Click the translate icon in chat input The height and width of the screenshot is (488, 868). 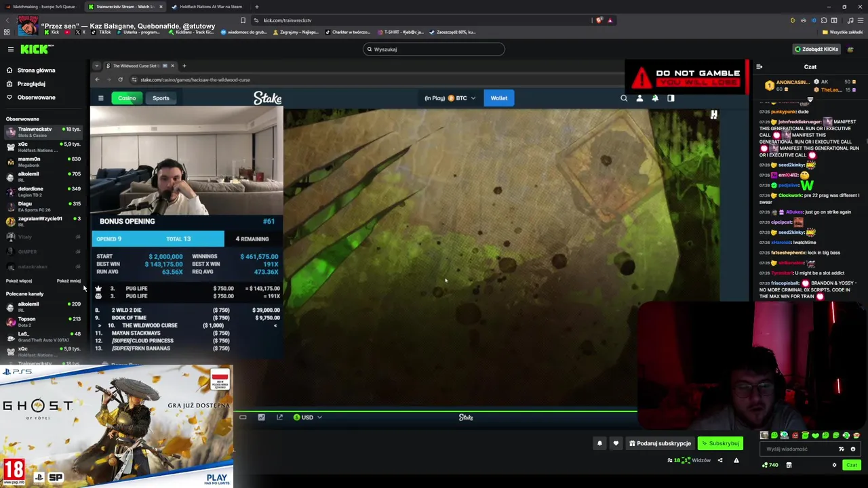(842, 449)
